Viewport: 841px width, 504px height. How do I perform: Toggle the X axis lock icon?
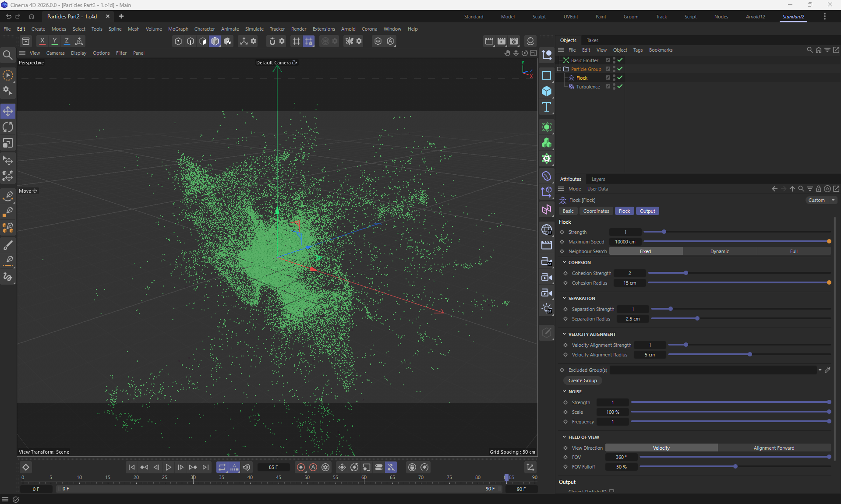pos(42,41)
